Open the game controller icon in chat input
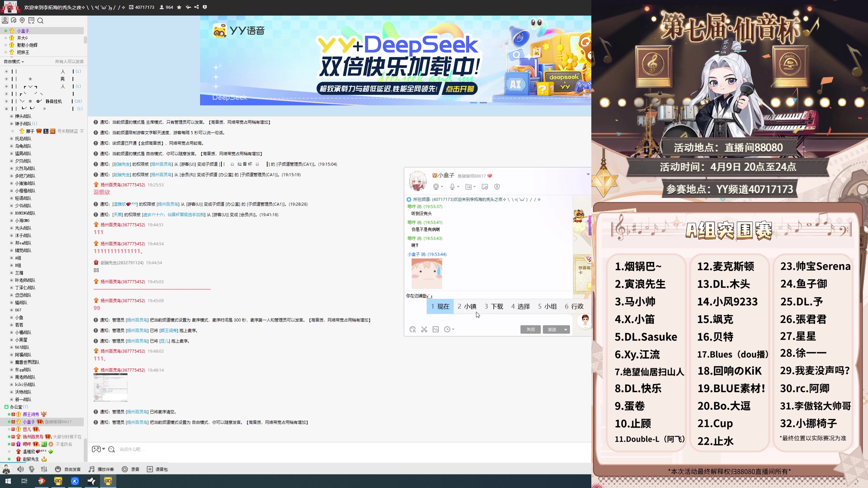Viewport: 868px width, 488px height. 96,449
